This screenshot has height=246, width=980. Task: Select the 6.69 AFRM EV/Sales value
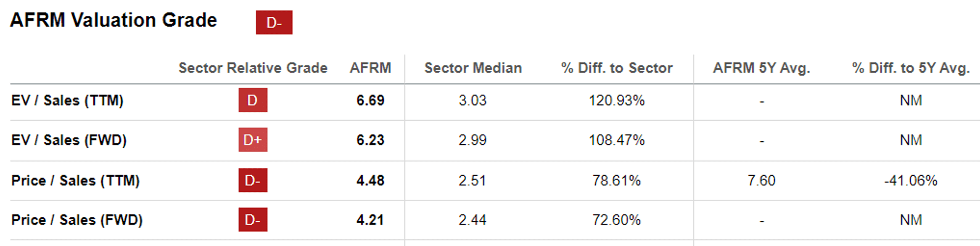pyautogui.click(x=370, y=101)
